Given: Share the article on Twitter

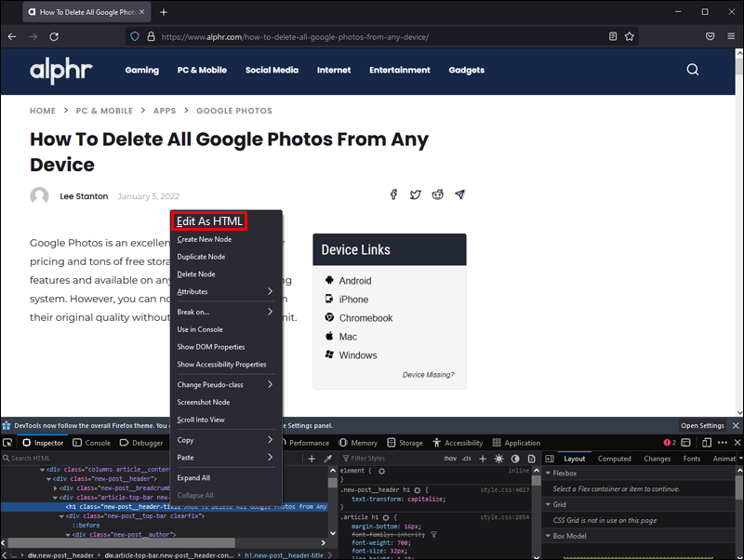Looking at the screenshot, I should coord(415,195).
